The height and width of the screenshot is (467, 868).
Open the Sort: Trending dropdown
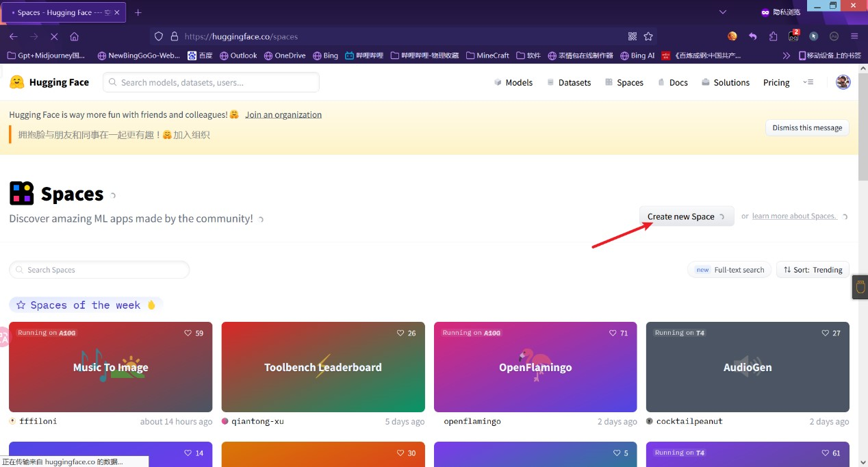[x=813, y=270]
